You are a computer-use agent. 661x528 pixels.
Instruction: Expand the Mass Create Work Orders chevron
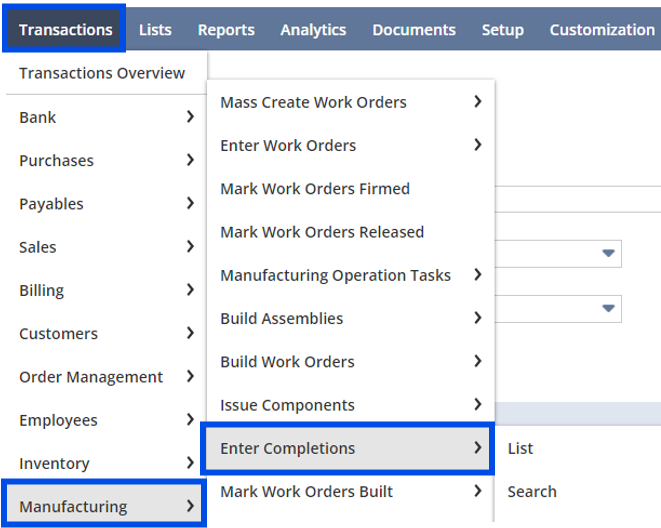478,102
